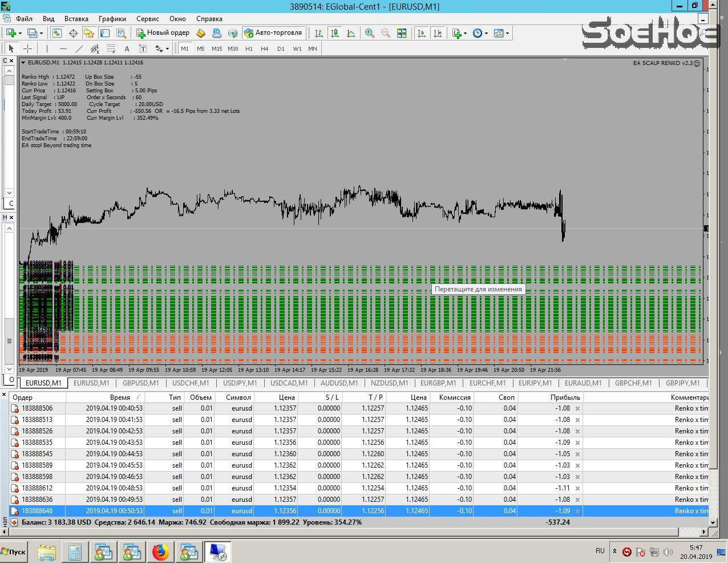Toggle the Авто-торговля button
The width and height of the screenshot is (728, 564).
(x=273, y=33)
